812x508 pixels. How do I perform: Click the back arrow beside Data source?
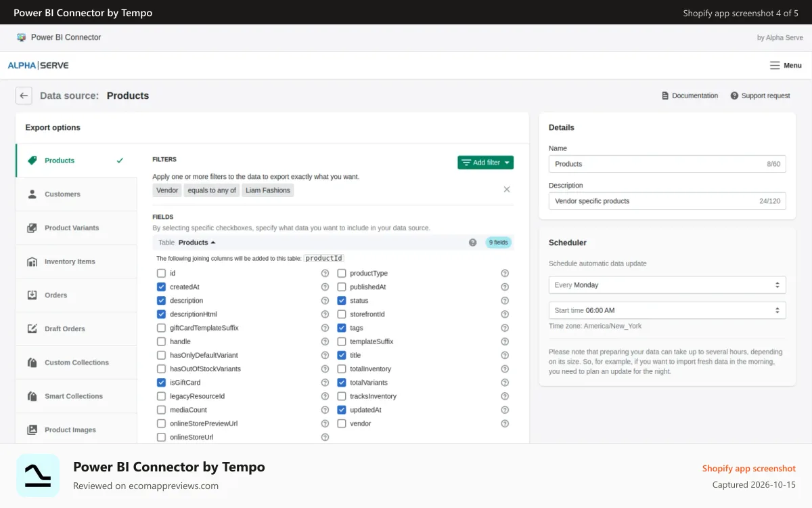(x=24, y=96)
